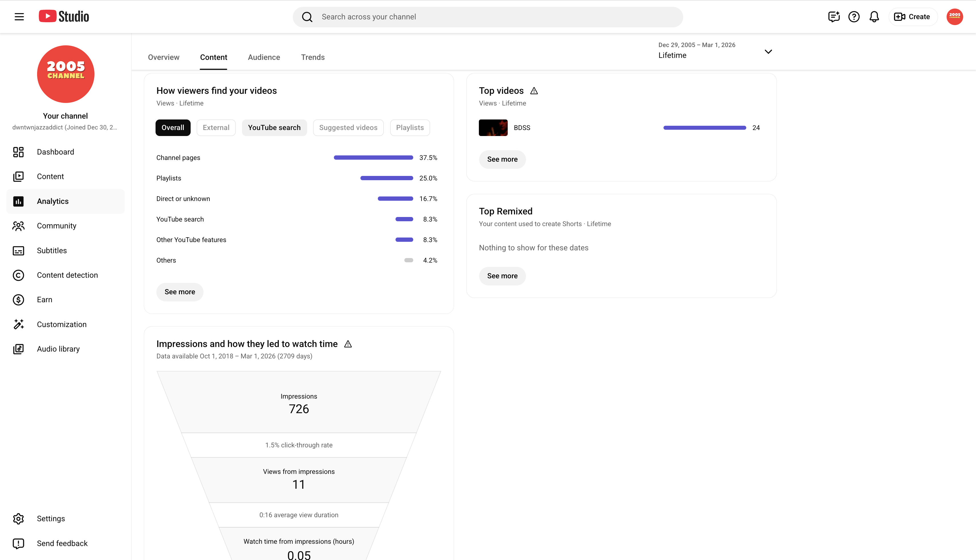Viewport: 976px width, 560px height.
Task: Click the Playlists 25.0% bar
Action: tap(386, 178)
